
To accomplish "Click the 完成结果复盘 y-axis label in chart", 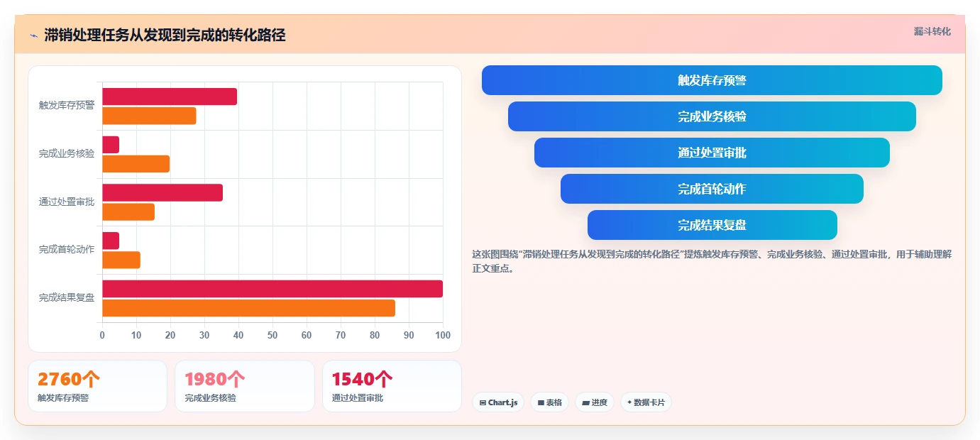I will coord(67,297).
